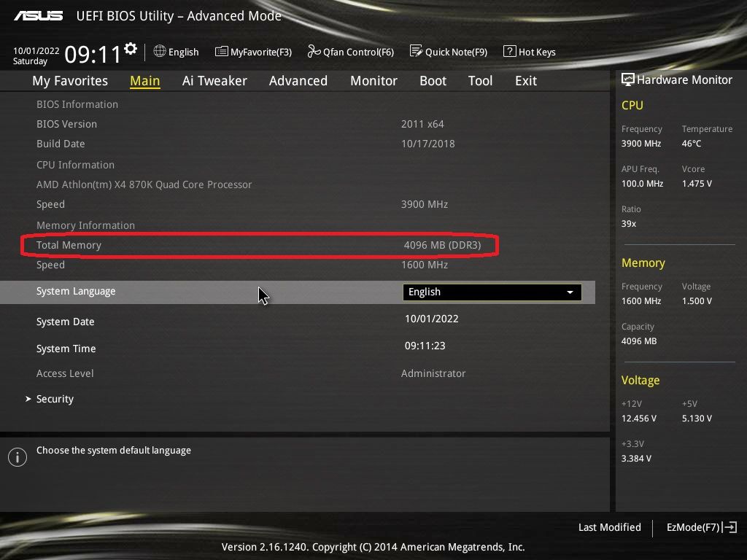747x560 pixels.
Task: Switch to the Boot tab
Action: click(433, 81)
